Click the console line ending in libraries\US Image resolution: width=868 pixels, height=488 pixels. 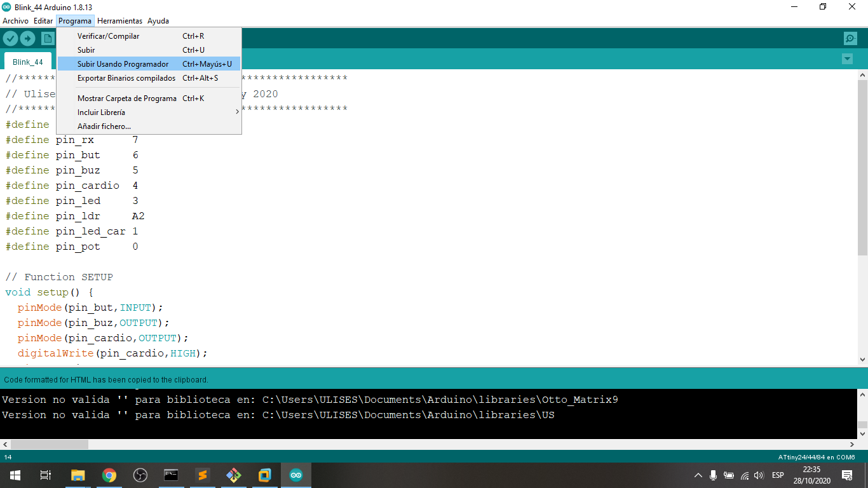click(278, 415)
